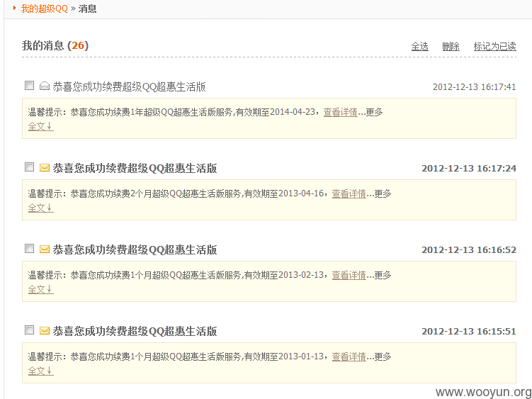Open 我的超级QQ breadcrumb link
This screenshot has width=532, height=399.
pyautogui.click(x=45, y=9)
